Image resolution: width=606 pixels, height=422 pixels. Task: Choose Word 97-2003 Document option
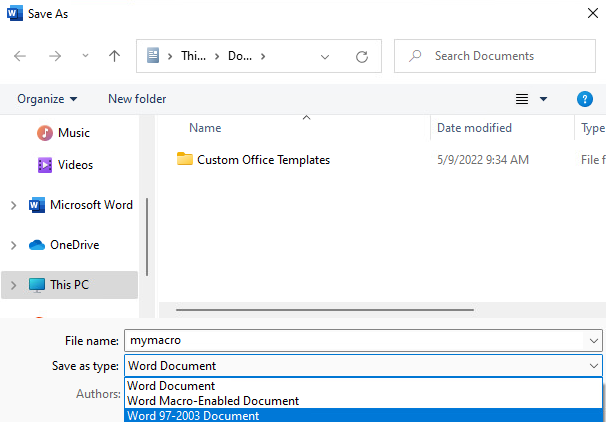point(193,415)
